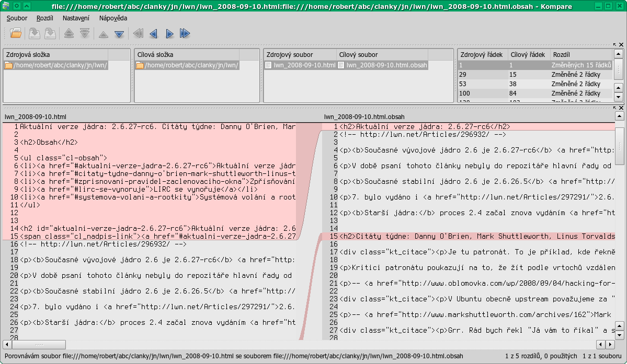Click the gray double up-arrow toolbar icon

[69, 33]
